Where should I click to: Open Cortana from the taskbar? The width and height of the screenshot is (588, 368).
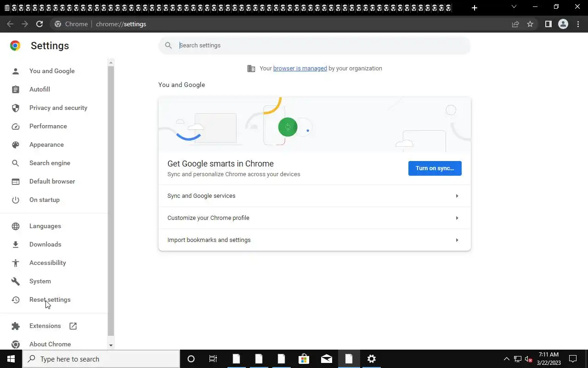tap(191, 359)
